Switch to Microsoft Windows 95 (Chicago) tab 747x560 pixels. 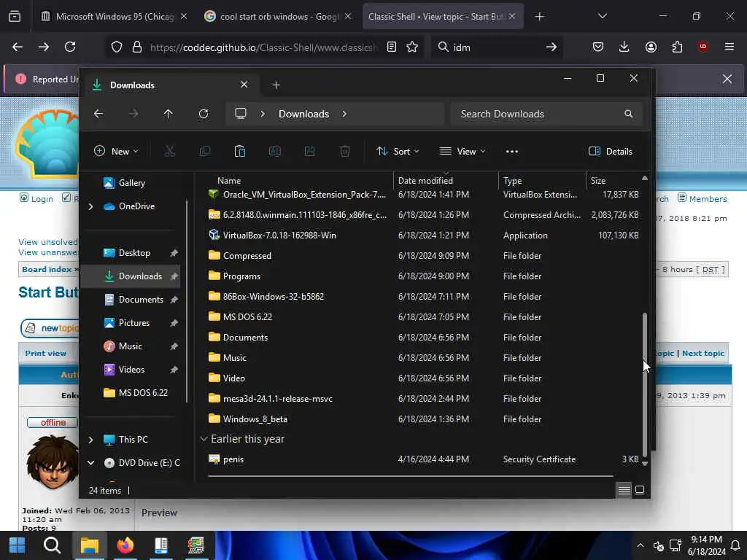tap(113, 17)
